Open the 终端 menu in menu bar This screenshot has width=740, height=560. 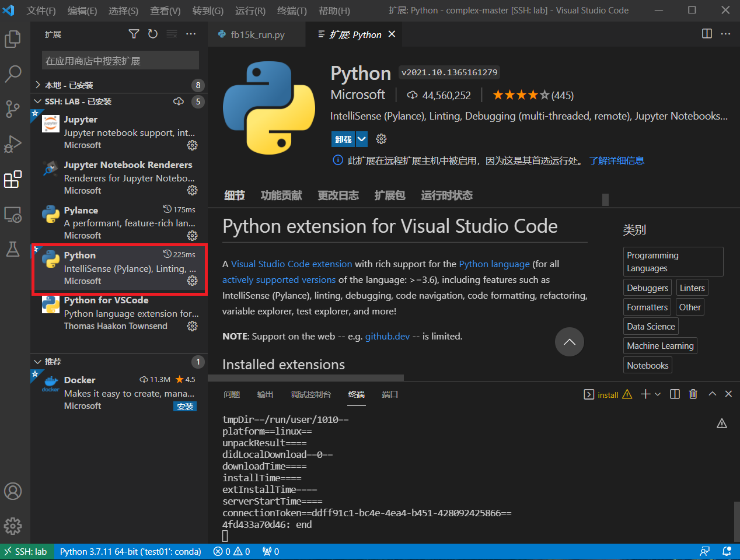[x=292, y=10]
